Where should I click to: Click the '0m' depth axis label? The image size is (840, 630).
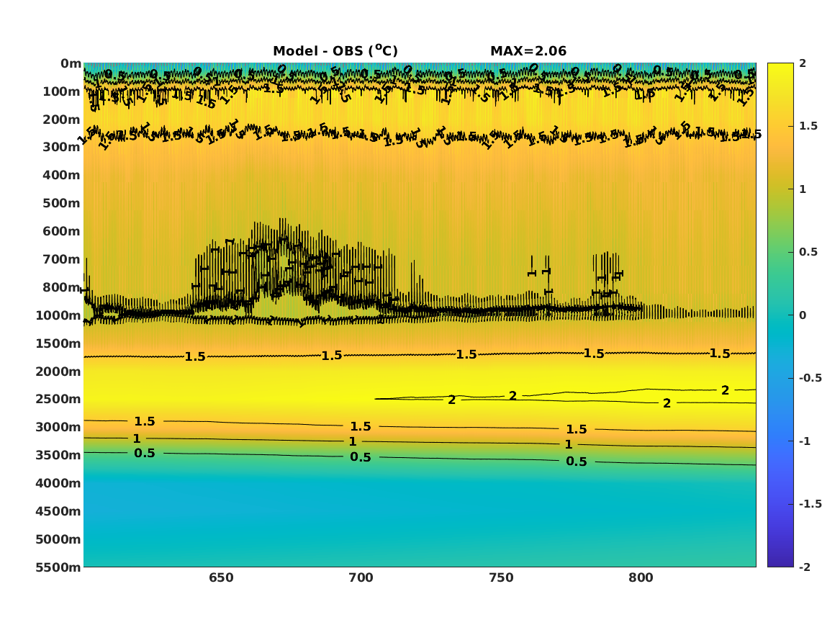(71, 64)
